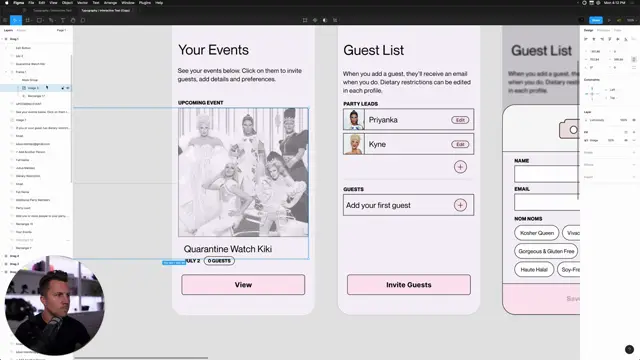The height and width of the screenshot is (360, 640).
Task: Click the align top icon
Action: pyautogui.click(x=610, y=39)
